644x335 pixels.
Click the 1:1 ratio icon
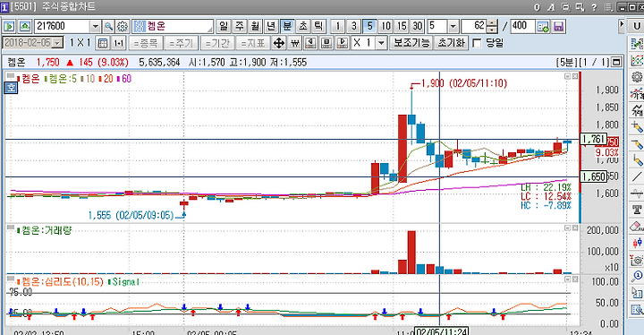tap(119, 43)
